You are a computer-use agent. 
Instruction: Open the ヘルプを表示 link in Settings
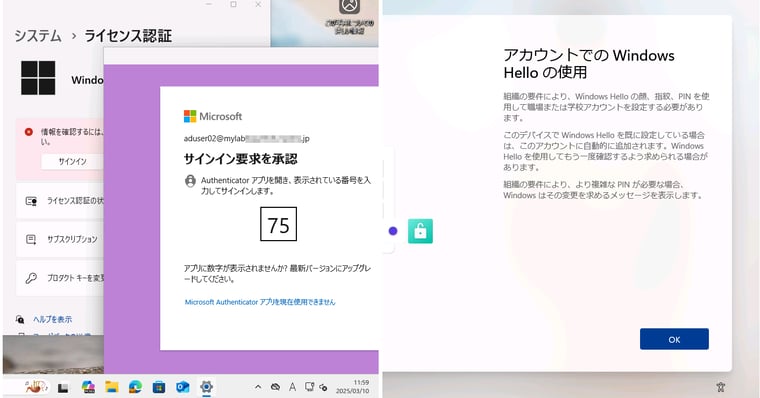(52, 319)
